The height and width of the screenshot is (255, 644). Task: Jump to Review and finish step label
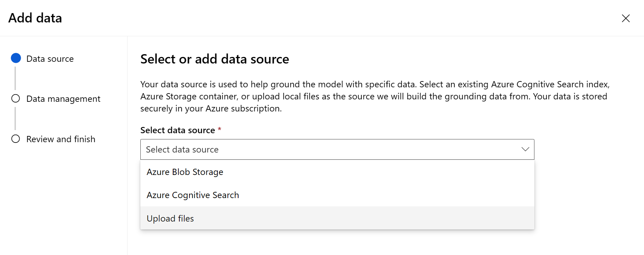[x=61, y=139]
